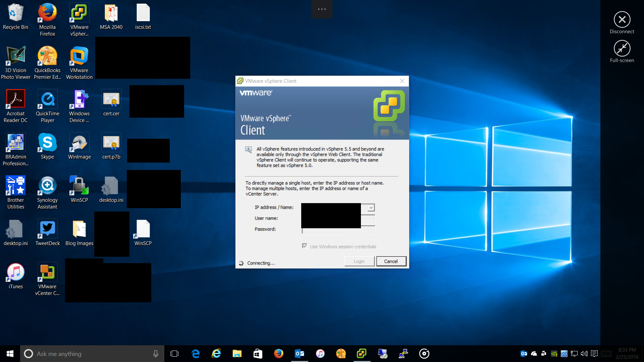Switch to vSphere Client taskbar icon
The image size is (644, 362).
(x=362, y=354)
